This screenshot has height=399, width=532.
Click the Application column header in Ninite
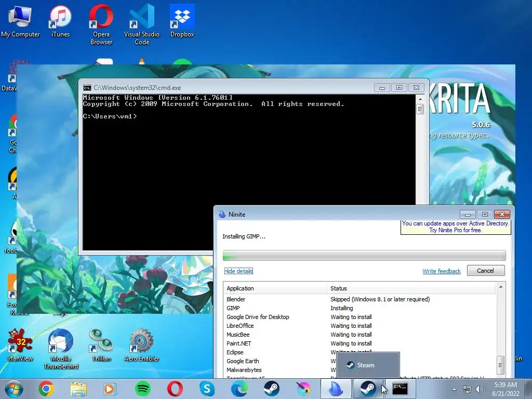coord(275,288)
